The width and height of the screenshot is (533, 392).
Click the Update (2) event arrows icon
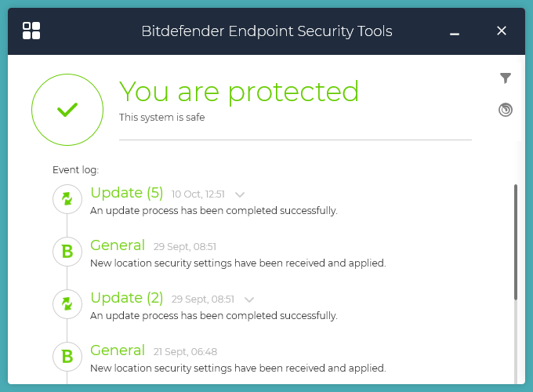(x=67, y=304)
